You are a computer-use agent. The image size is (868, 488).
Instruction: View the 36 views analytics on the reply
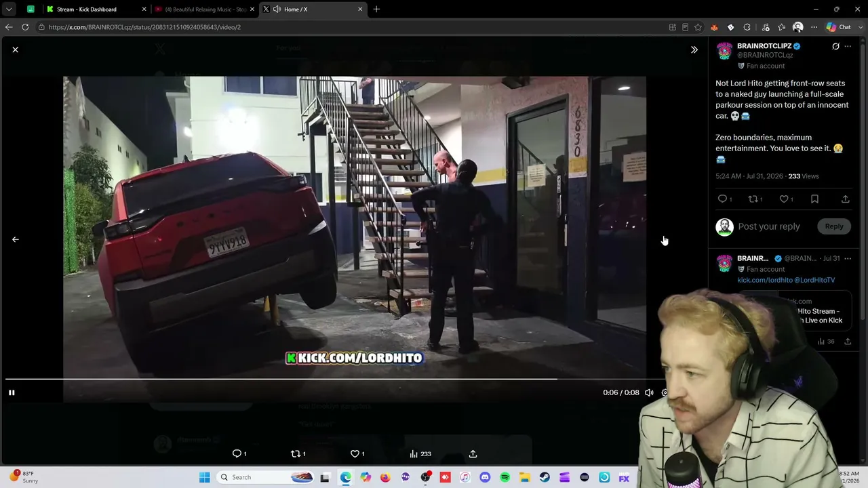(826, 342)
